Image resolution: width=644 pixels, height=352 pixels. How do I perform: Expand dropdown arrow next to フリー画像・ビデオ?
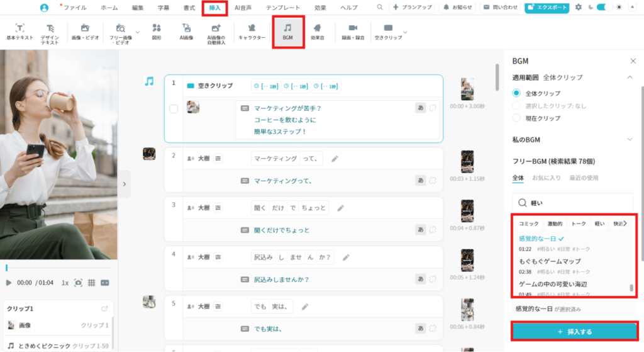[138, 32]
